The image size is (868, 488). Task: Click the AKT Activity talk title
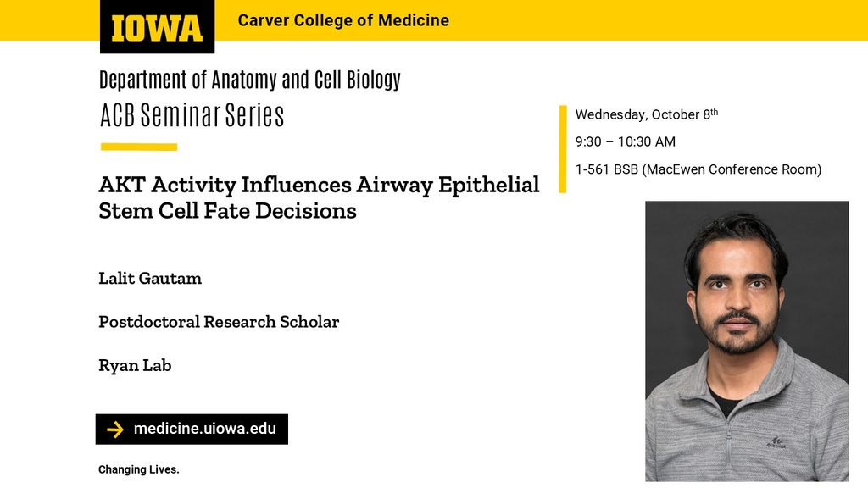[318, 197]
